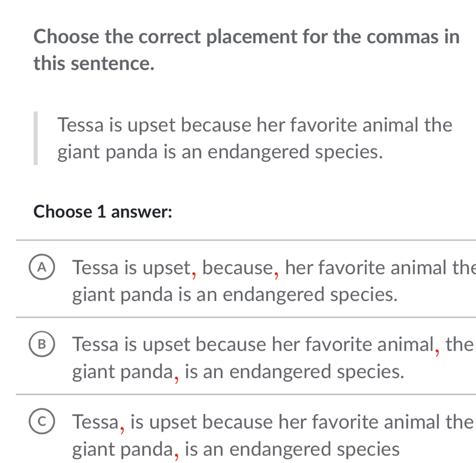Click the "Choose 1 answer:" label
Screen dimensions: 476x463
point(103,212)
